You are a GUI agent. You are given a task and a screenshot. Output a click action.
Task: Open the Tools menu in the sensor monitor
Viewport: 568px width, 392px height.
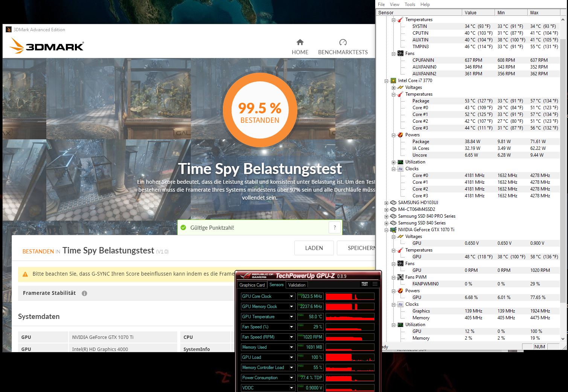[x=410, y=5]
